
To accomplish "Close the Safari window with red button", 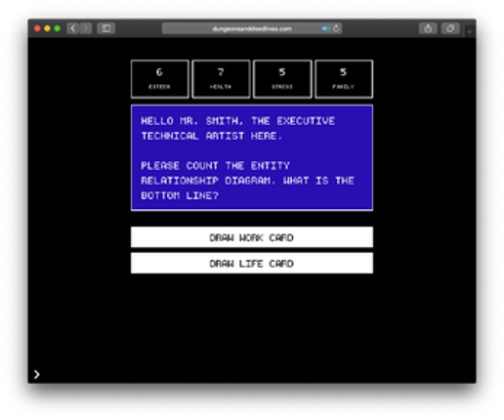I will (x=37, y=28).
